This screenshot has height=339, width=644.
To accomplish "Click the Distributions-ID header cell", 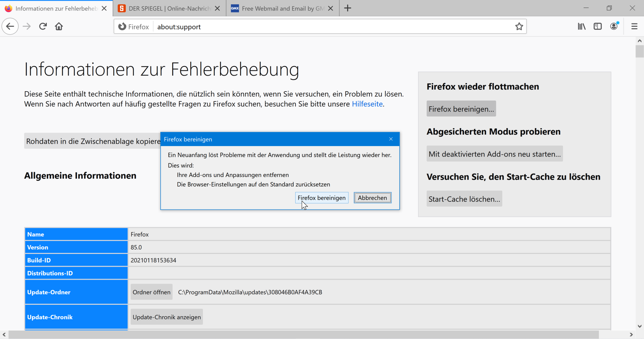I will (76, 273).
